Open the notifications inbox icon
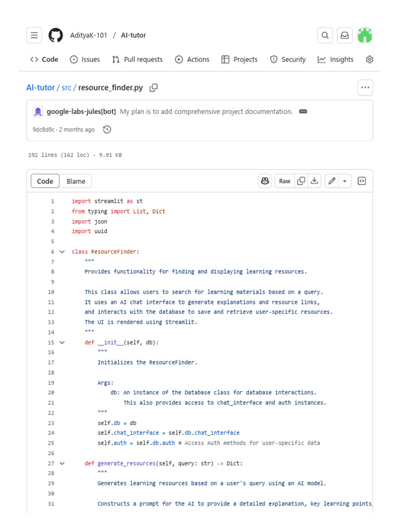 [x=345, y=35]
